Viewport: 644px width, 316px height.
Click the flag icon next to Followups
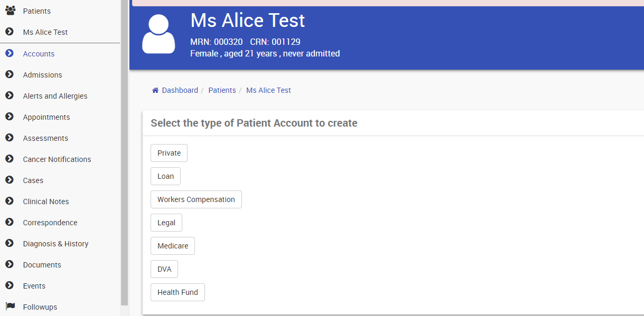pos(10,306)
